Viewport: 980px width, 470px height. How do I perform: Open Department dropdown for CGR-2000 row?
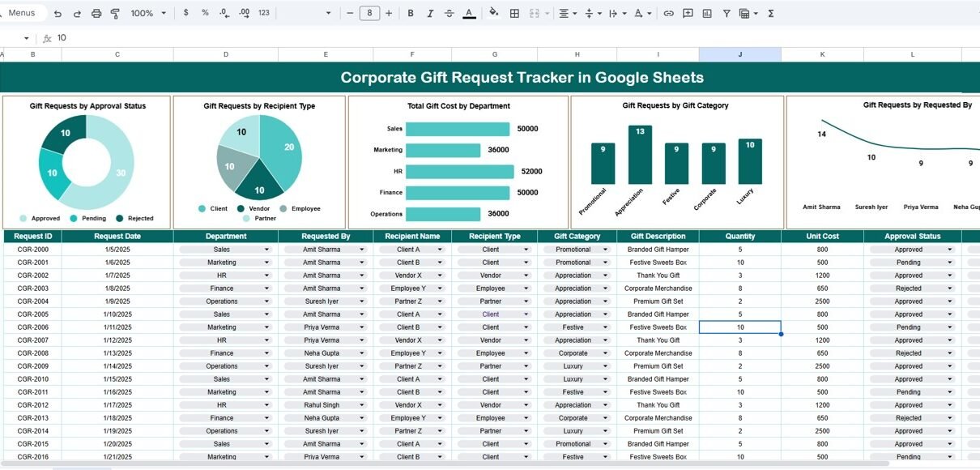point(267,250)
